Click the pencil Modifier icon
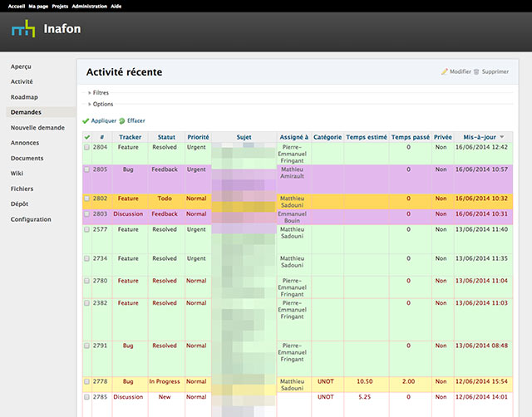Screen dimensions: 532x417 coord(444,71)
